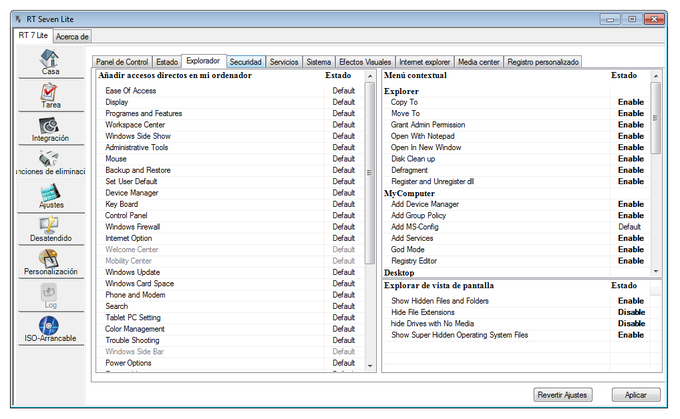
Task: Select the Device Manager row in shortcuts list
Action: tap(230, 193)
